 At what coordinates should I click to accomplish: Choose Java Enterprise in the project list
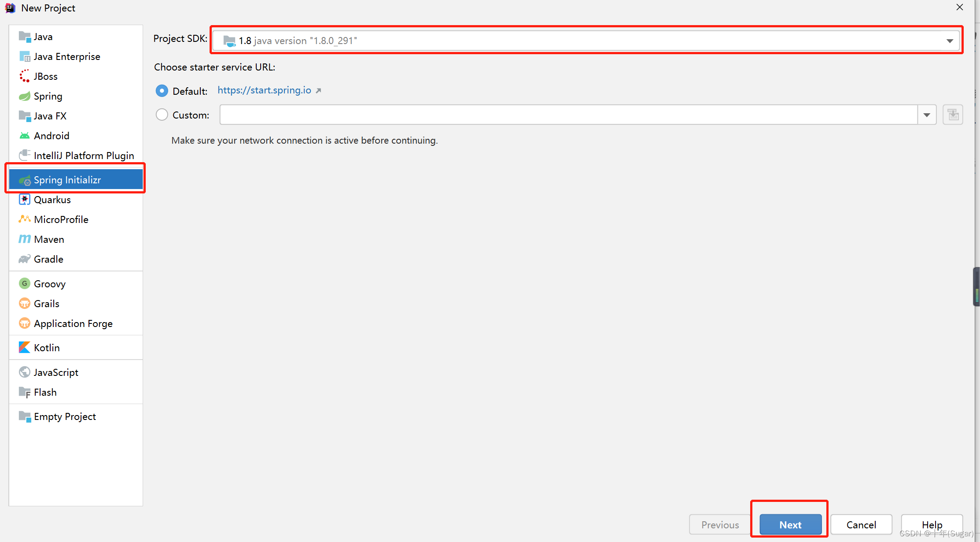pyautogui.click(x=67, y=56)
